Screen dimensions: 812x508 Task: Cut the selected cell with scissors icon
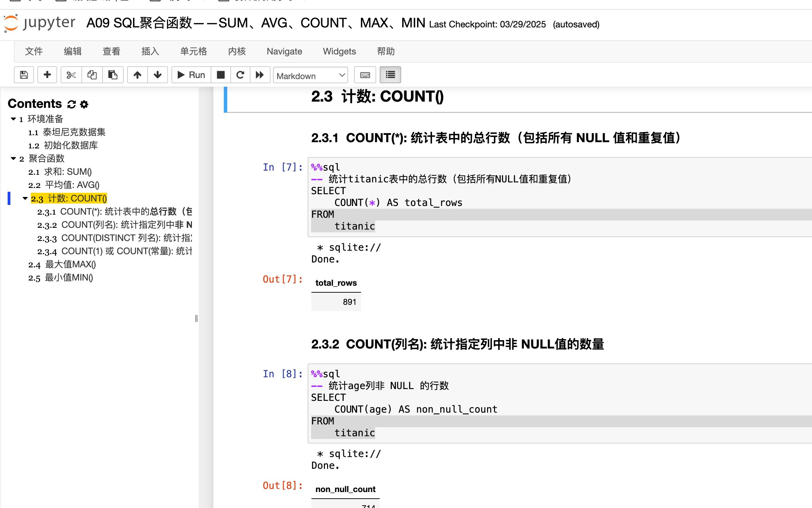pos(71,75)
